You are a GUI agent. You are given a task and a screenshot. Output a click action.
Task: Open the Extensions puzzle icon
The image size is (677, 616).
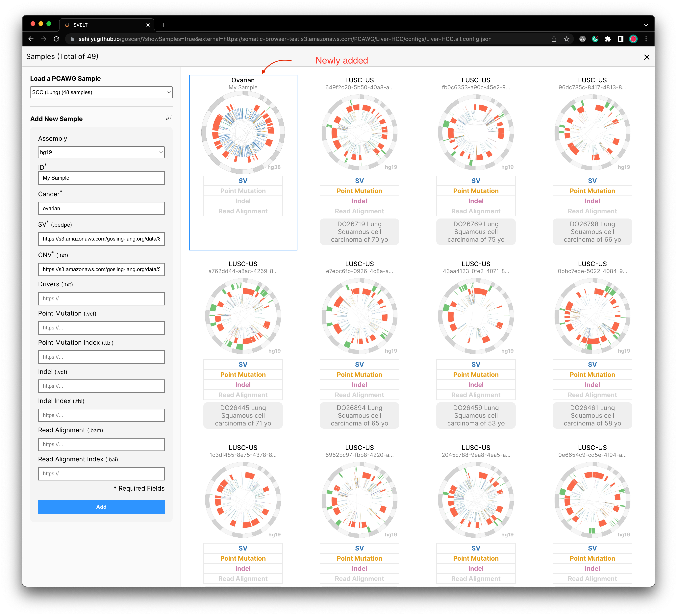[608, 39]
